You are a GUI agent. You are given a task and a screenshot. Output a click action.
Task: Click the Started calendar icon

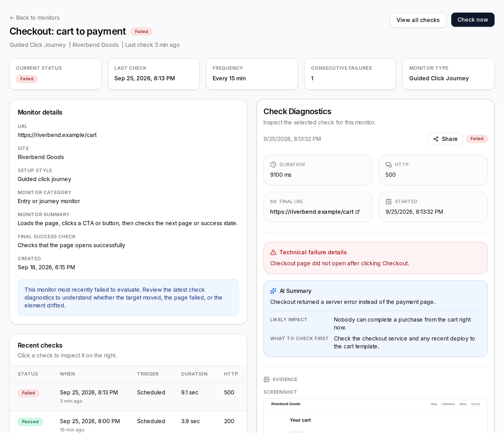click(388, 202)
